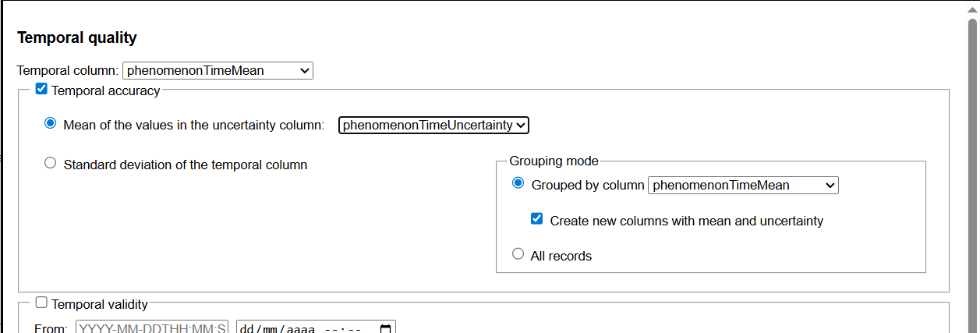Click the day (dd) segment of the date field
The image size is (980, 333).
click(x=246, y=329)
